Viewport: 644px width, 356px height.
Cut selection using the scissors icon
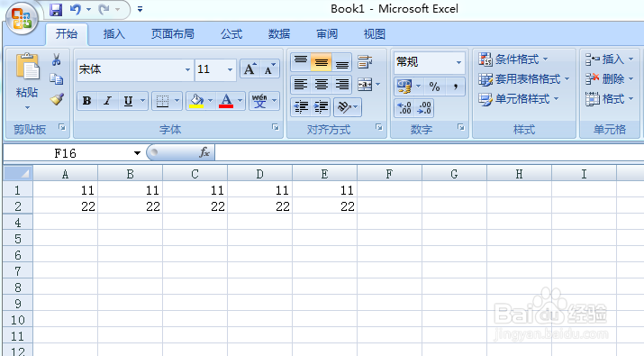pos(57,59)
